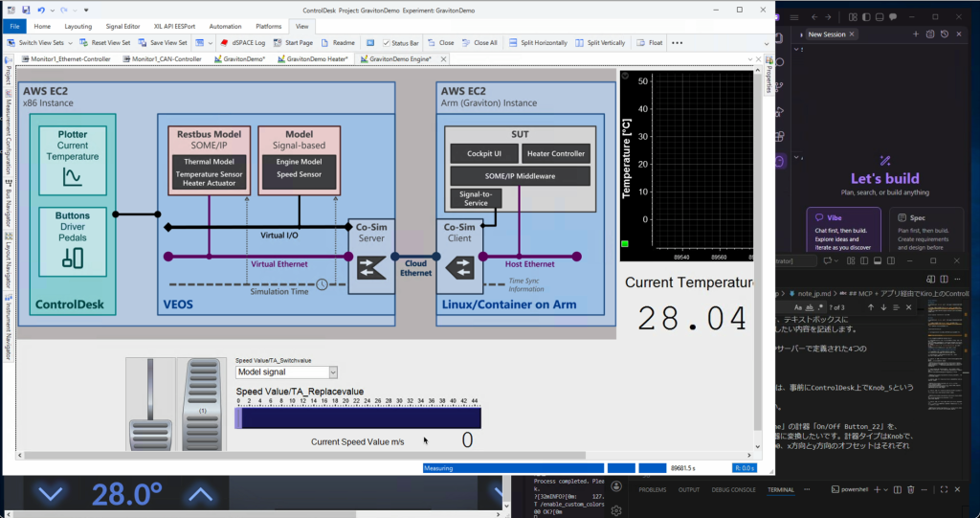
Task: Switch to Monitor1_Ethernet-Controller tab
Action: pos(66,58)
